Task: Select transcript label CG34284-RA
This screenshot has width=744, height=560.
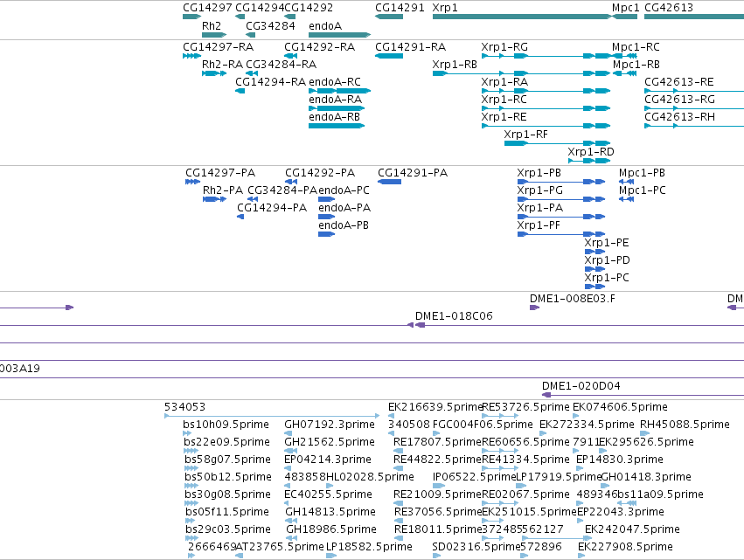Action: click(282, 65)
